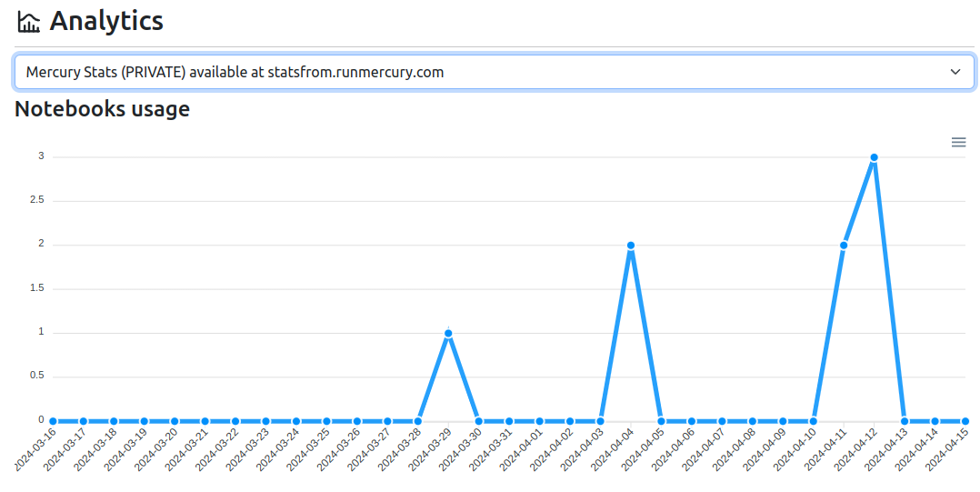Click the 0.5 y-axis label
Screen dimensions: 980x492
37,376
